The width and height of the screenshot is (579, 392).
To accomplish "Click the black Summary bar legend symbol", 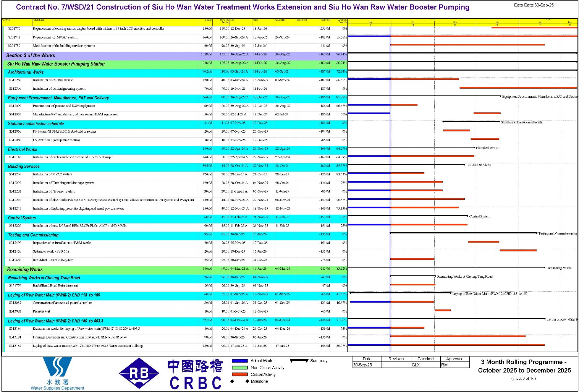I will coord(299,361).
